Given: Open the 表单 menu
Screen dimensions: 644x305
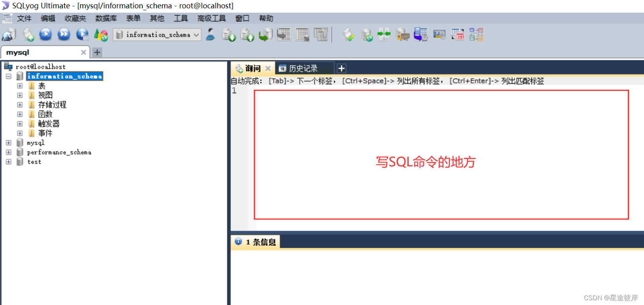Looking at the screenshot, I should (133, 18).
